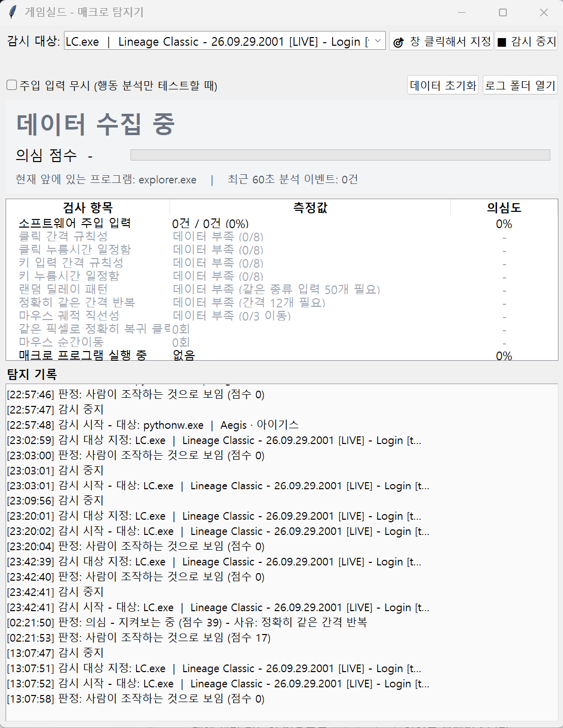Click log line at 23:20:04
This screenshot has width=563, height=728.
pos(136,547)
